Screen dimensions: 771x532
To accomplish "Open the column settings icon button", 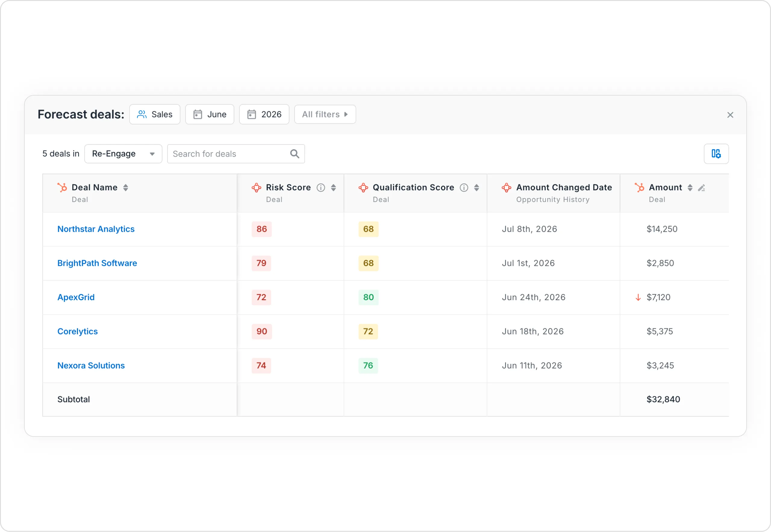I will coord(716,154).
